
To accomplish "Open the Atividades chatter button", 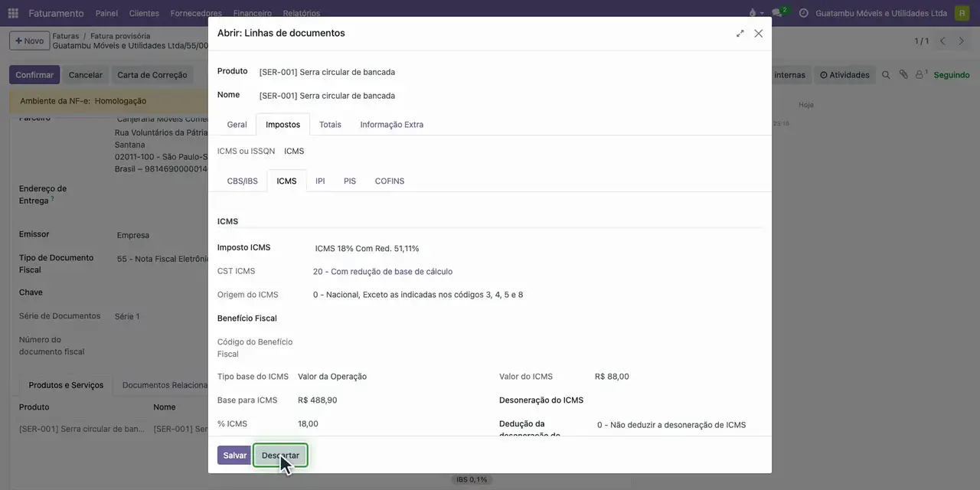I will click(x=844, y=75).
